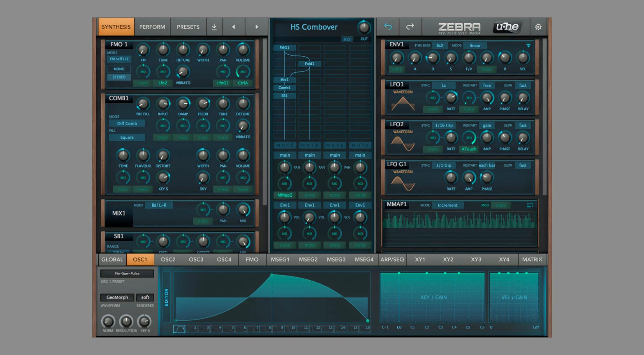The height and width of the screenshot is (355, 644).
Task: Click the FMO1 module in the grid
Action: 284,48
